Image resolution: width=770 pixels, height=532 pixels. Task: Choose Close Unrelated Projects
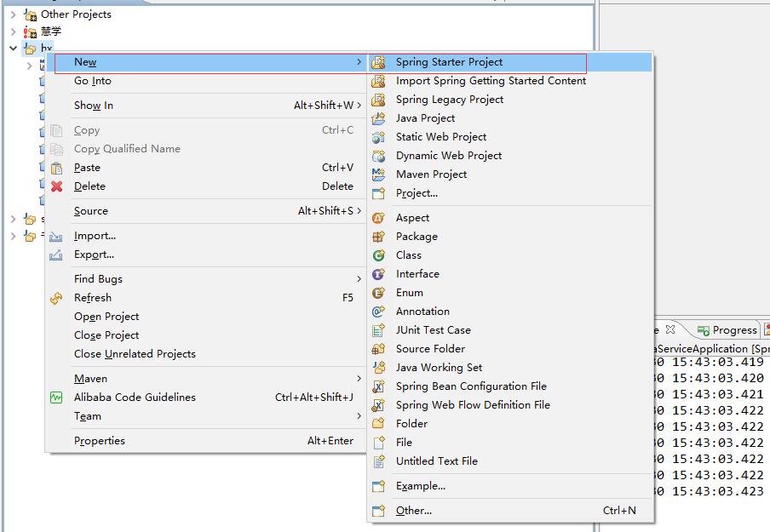point(206,354)
